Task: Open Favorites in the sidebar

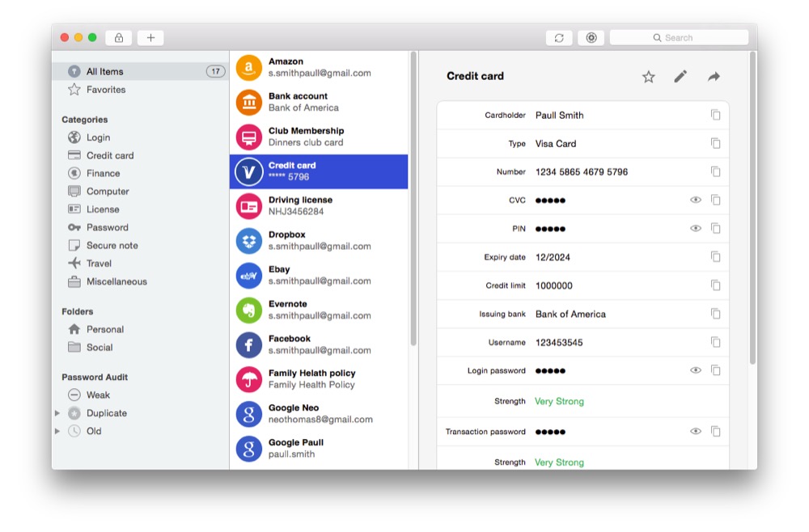Action: [105, 90]
